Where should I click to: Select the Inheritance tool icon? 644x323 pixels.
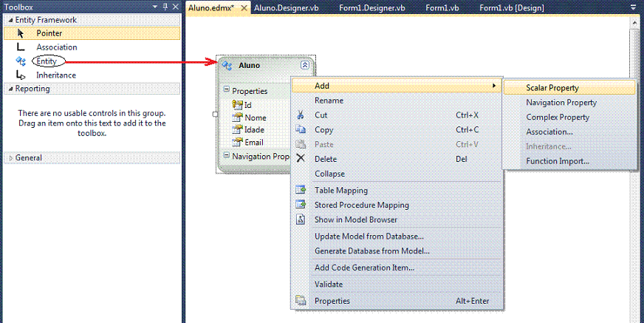21,75
